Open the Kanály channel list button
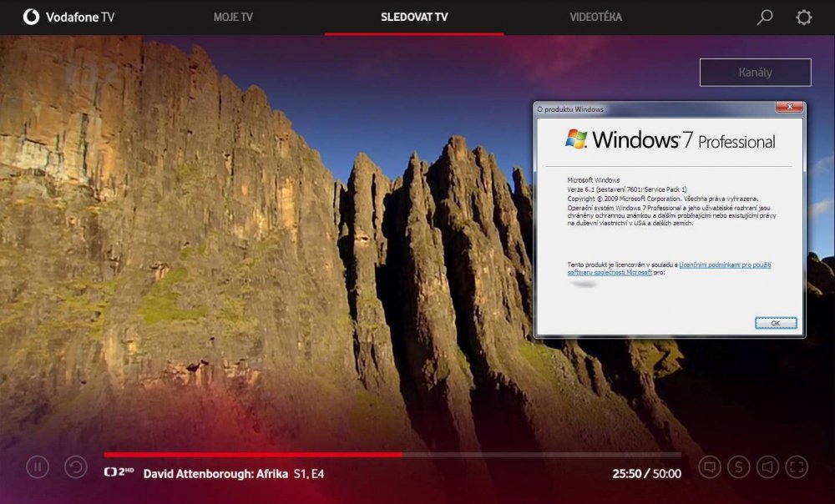The width and height of the screenshot is (835, 504). coord(755,73)
